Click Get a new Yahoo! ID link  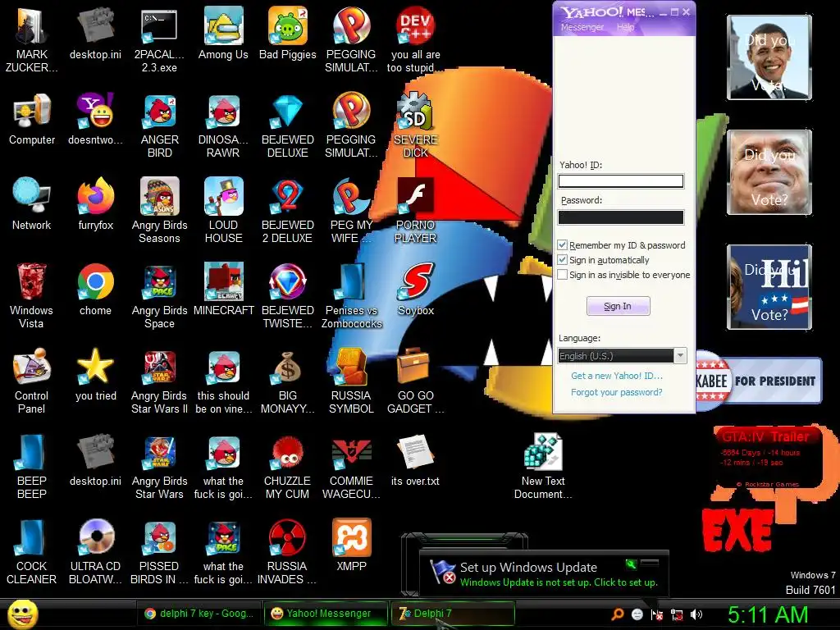click(x=617, y=376)
